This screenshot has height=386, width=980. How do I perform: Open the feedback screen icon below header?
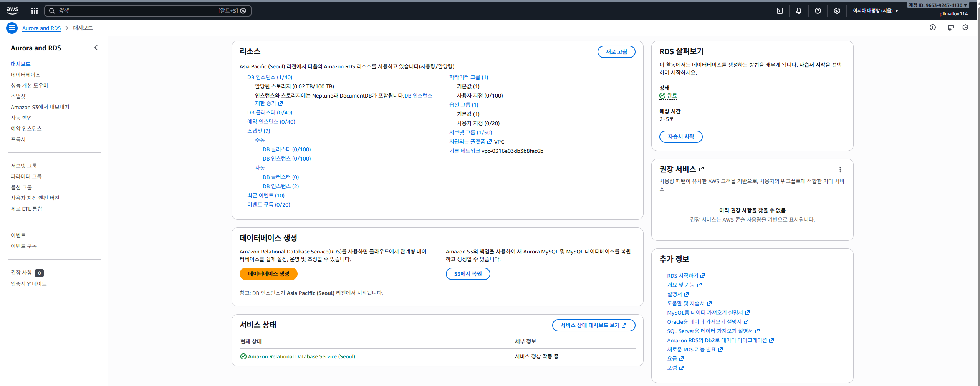click(951, 28)
